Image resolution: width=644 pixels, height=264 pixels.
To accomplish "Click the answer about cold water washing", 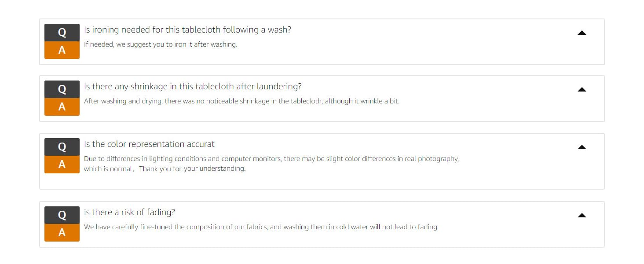I will [261, 227].
